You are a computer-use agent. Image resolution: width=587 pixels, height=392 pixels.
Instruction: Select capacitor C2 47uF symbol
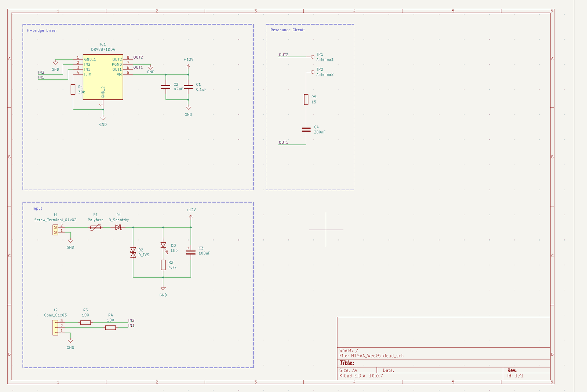click(x=165, y=87)
